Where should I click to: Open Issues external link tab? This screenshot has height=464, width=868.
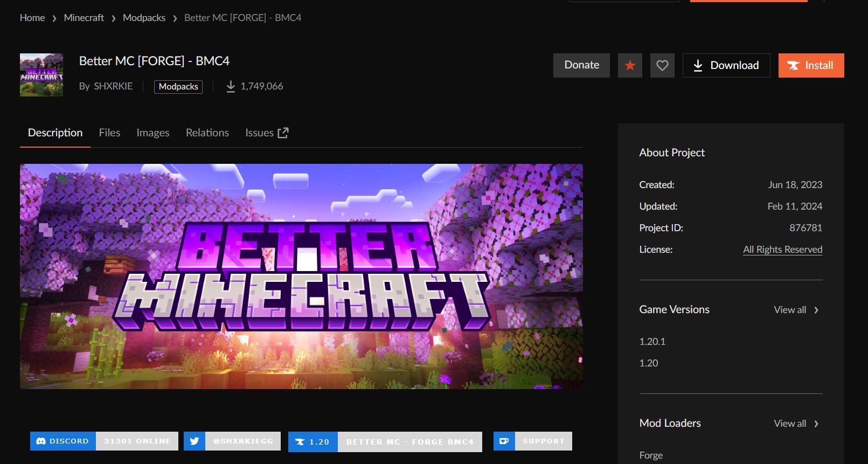click(x=267, y=133)
